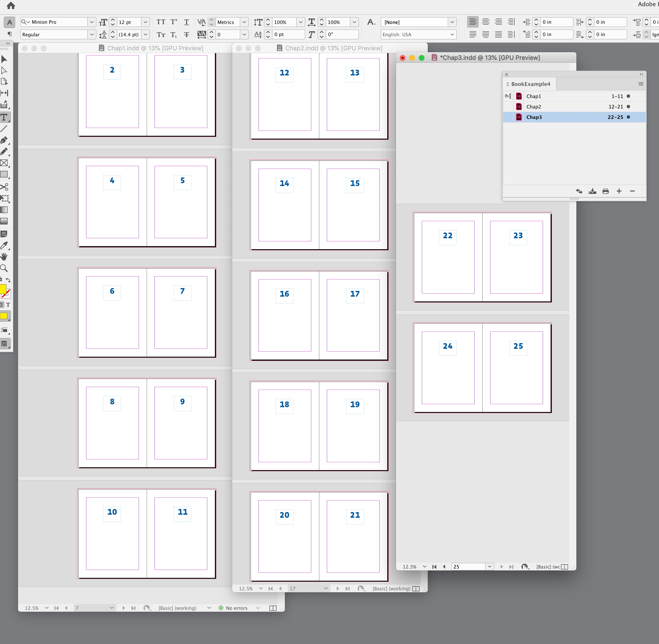Open the Book panel hamburger menu
Viewport: 659px width, 644px height.
point(641,84)
